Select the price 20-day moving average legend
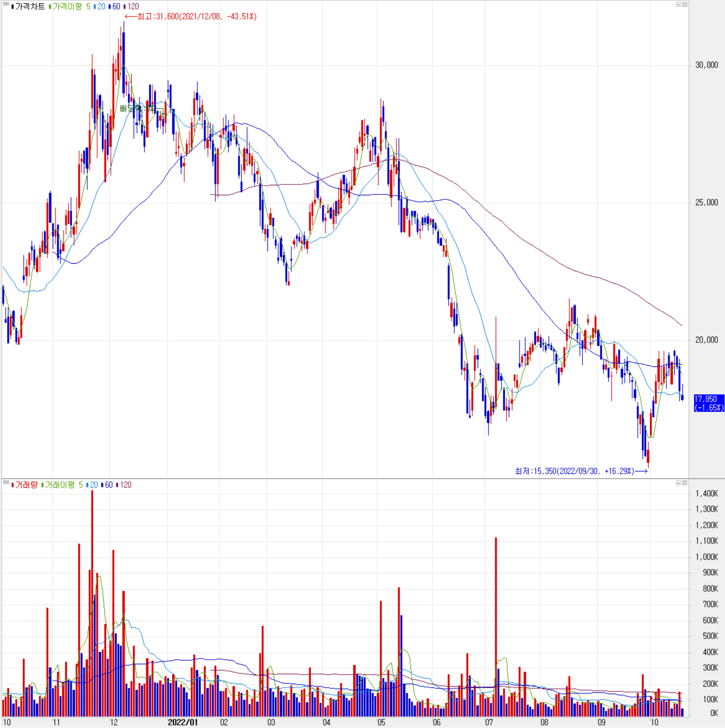This screenshot has height=728, width=725. 100,7
